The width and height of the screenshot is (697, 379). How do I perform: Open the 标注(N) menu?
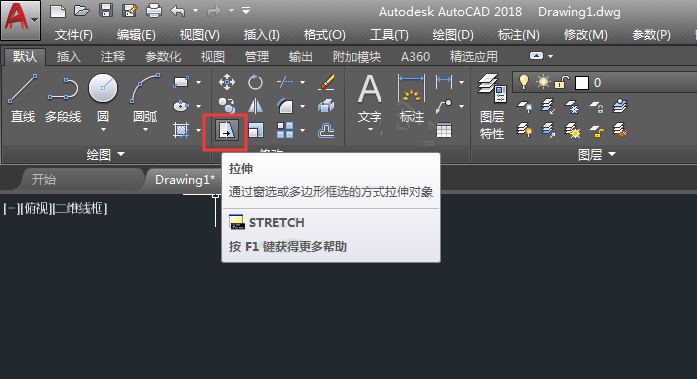tap(519, 35)
